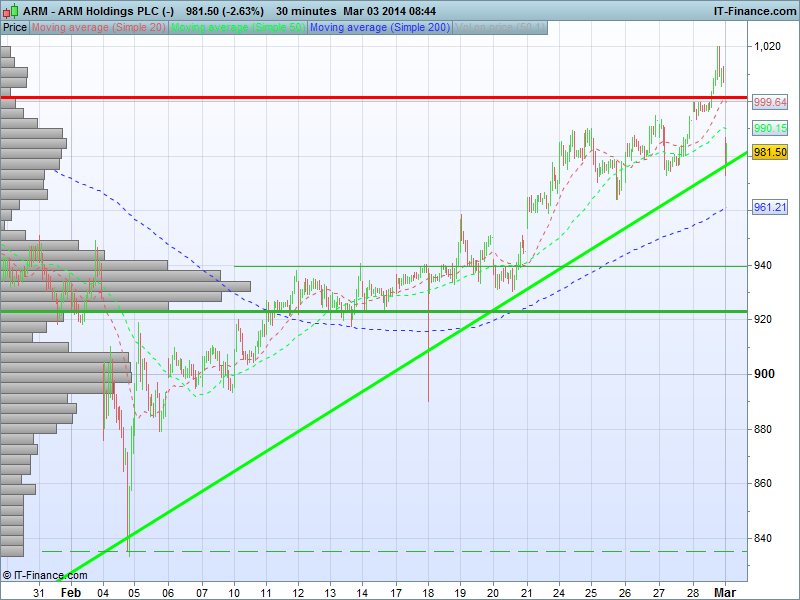Screen dimensions: 800x600
Task: Select the Price indicator tab
Action: (15, 28)
